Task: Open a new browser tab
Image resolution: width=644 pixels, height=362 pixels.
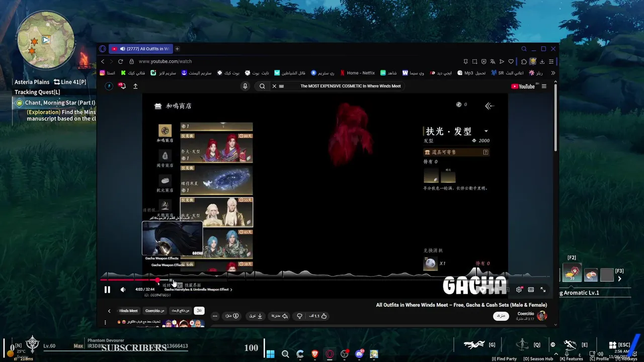Action: 177,49
